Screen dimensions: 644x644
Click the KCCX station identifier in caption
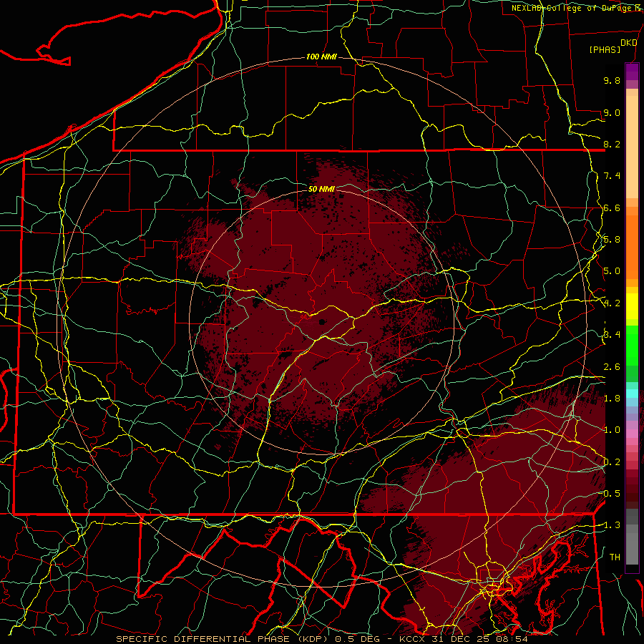(414, 639)
